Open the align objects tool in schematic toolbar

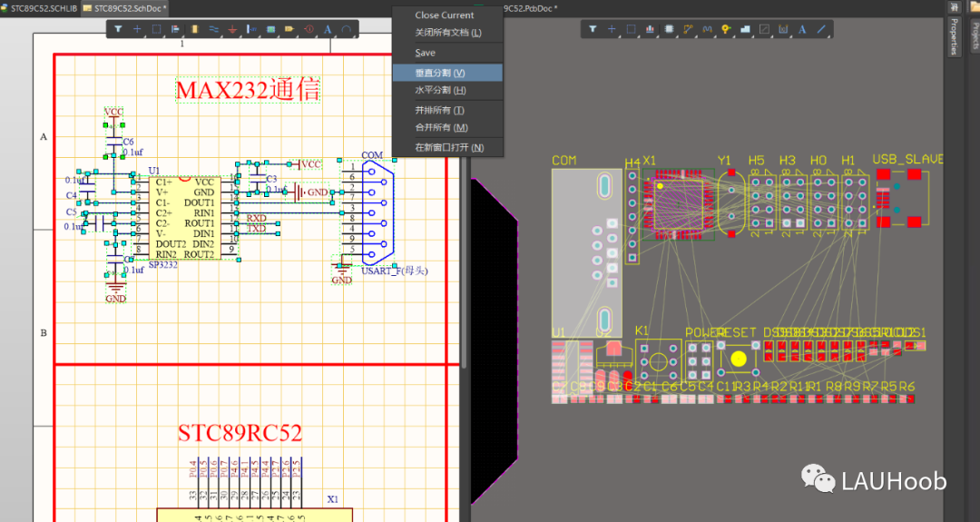175,29
